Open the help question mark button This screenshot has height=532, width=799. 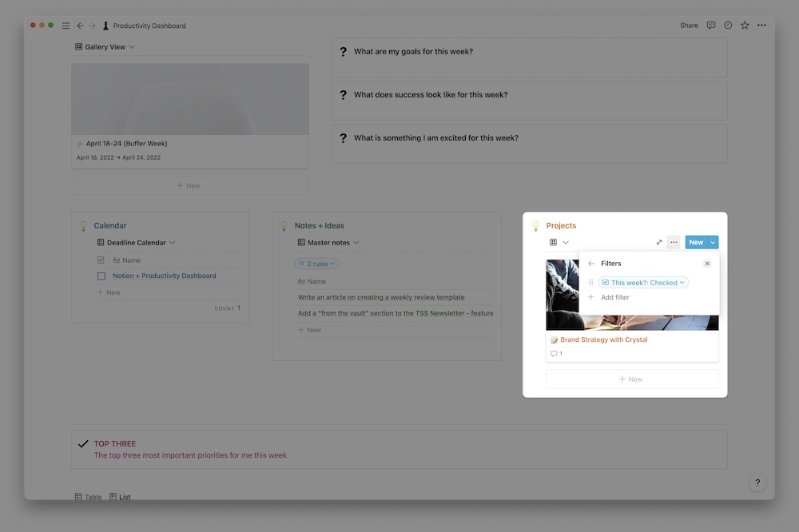pos(757,482)
